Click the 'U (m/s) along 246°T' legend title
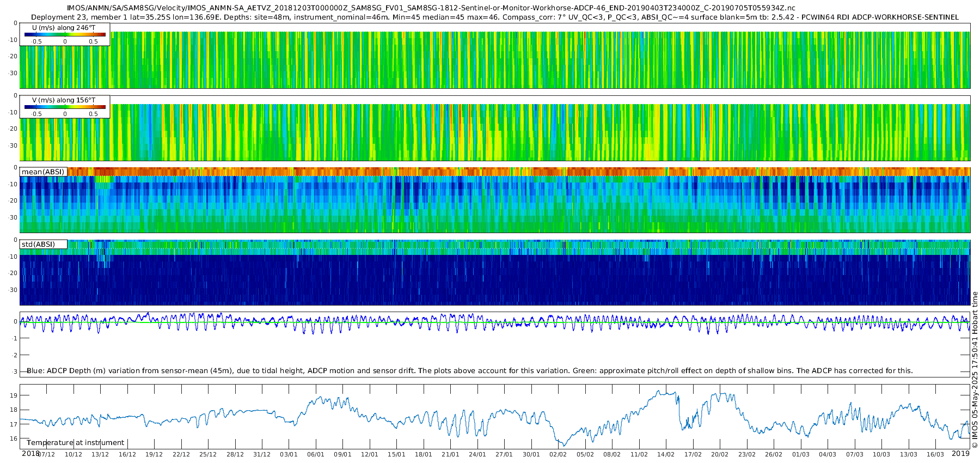Image resolution: width=980 pixels, height=463 pixels. [64, 28]
